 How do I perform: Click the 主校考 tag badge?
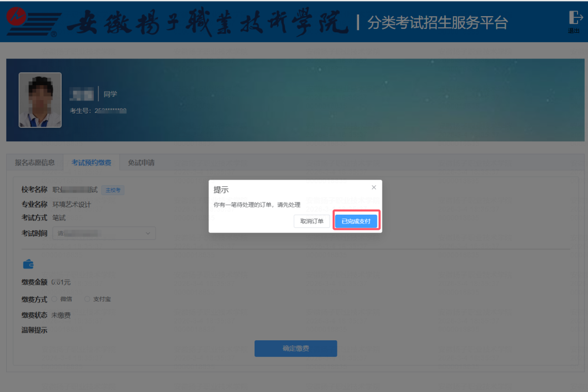(x=113, y=190)
